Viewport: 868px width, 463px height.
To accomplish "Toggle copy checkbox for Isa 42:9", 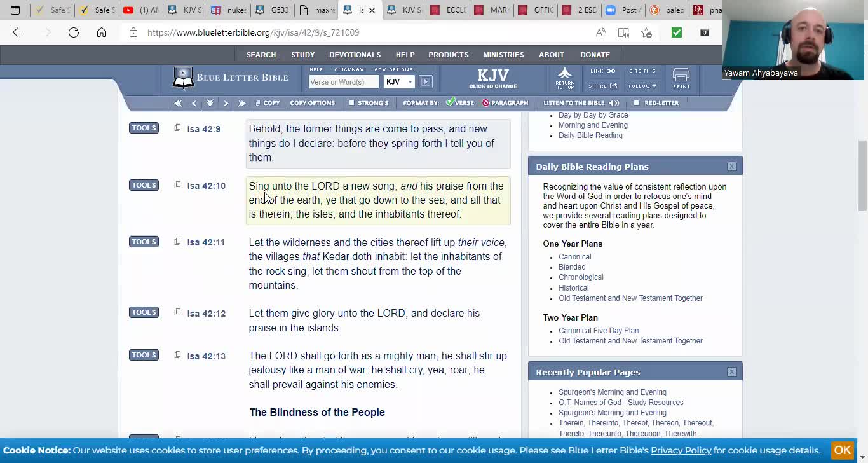I will 177,128.
